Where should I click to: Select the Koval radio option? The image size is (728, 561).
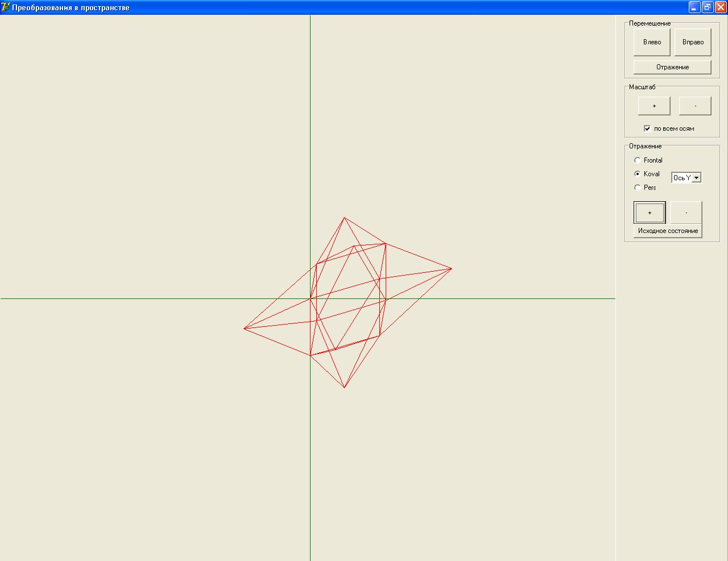click(638, 174)
